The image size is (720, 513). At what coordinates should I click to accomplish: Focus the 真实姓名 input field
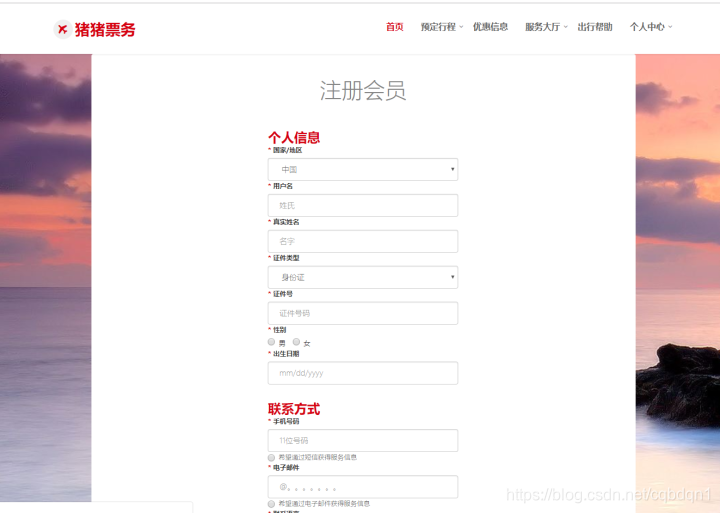pos(363,241)
